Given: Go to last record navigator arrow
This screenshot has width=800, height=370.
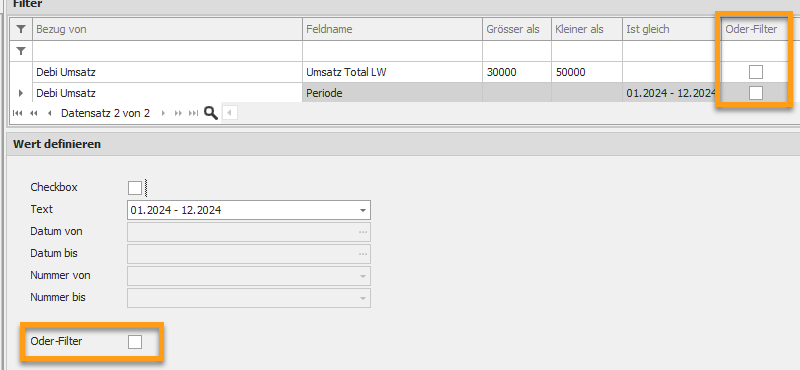Looking at the screenshot, I should click(x=193, y=113).
